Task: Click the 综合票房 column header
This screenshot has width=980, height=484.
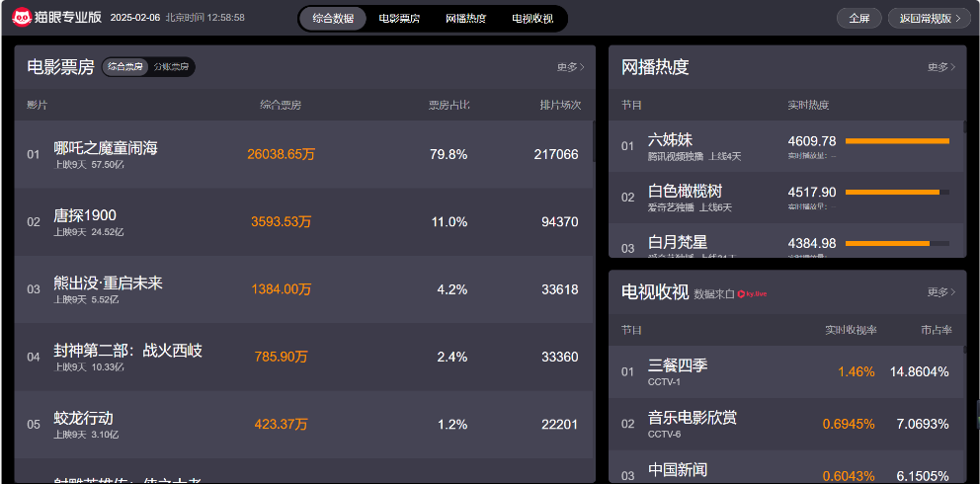Action: [x=281, y=105]
